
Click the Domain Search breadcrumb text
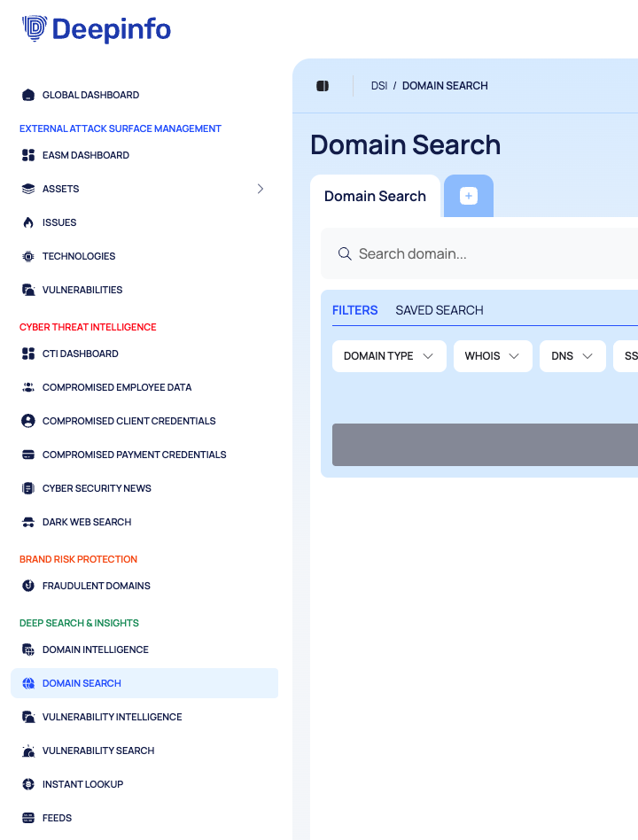[445, 86]
